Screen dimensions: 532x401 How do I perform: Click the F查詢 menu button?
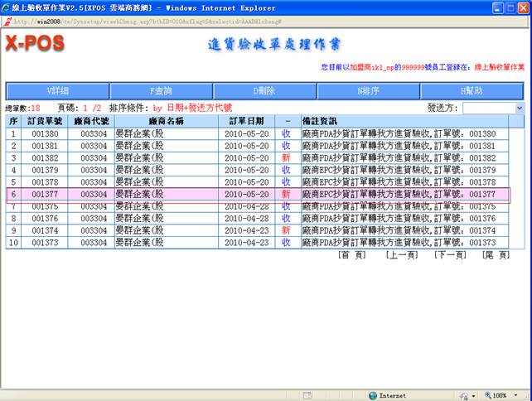tap(161, 91)
